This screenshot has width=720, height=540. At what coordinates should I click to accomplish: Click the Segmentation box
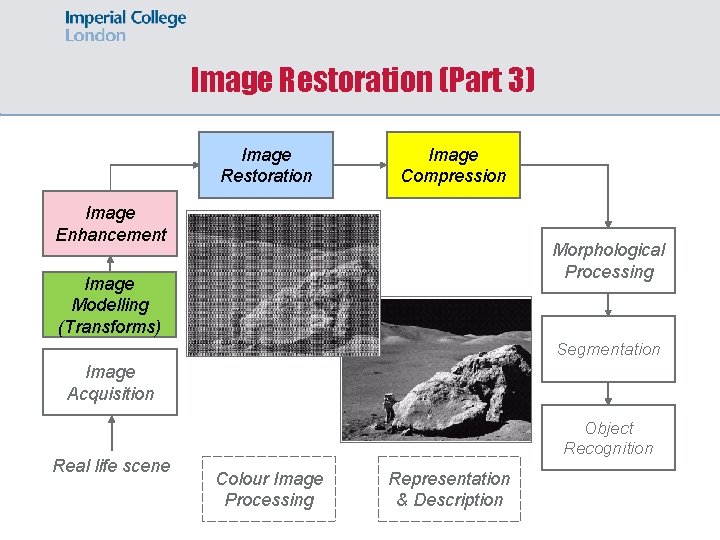tap(608, 349)
